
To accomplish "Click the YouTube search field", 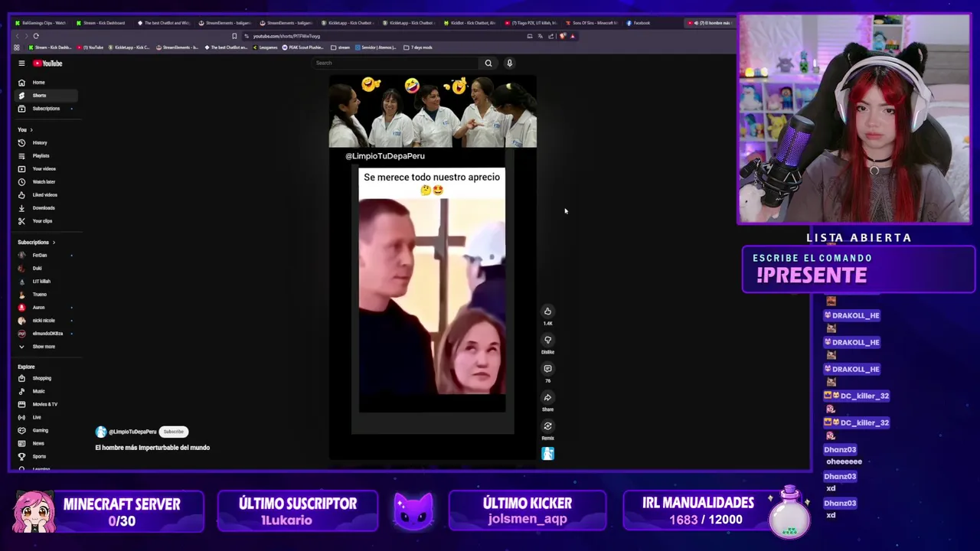I will [x=395, y=64].
